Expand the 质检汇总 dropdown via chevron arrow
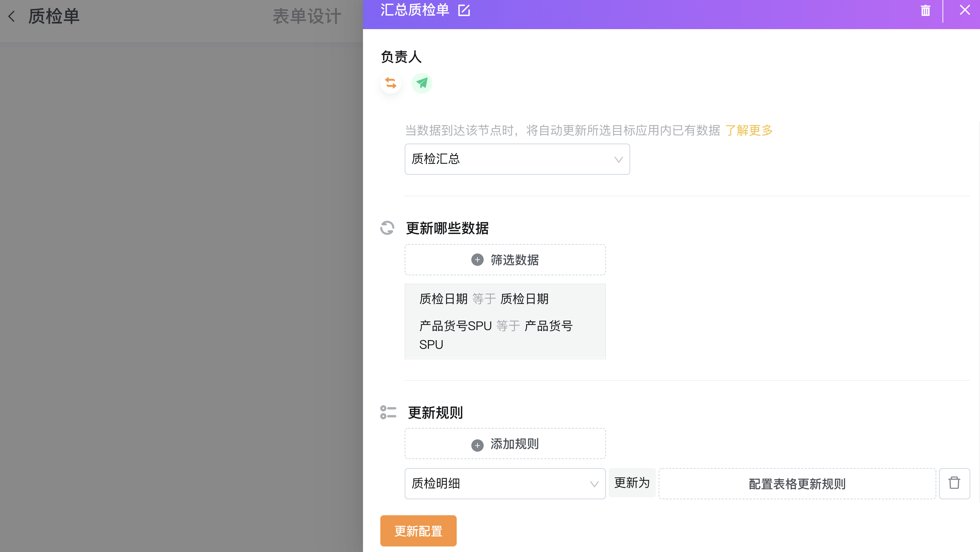Screen dimensions: 980x552 [x=619, y=159]
